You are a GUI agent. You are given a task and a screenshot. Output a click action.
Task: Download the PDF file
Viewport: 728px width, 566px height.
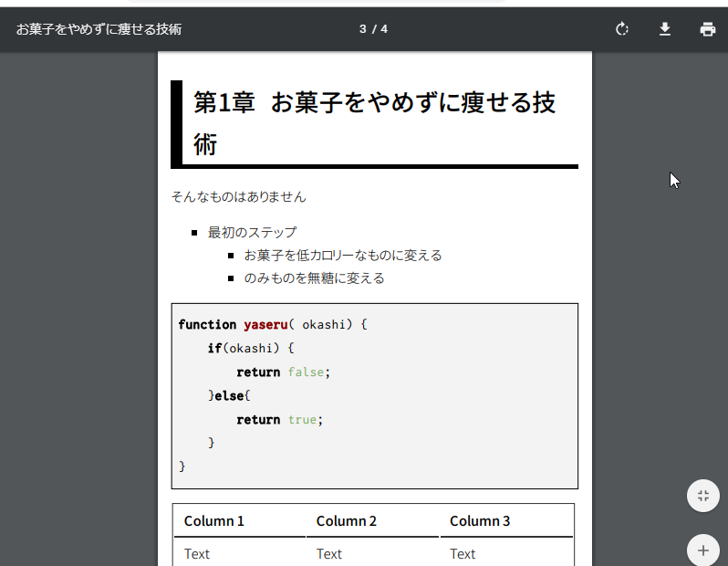[665, 29]
